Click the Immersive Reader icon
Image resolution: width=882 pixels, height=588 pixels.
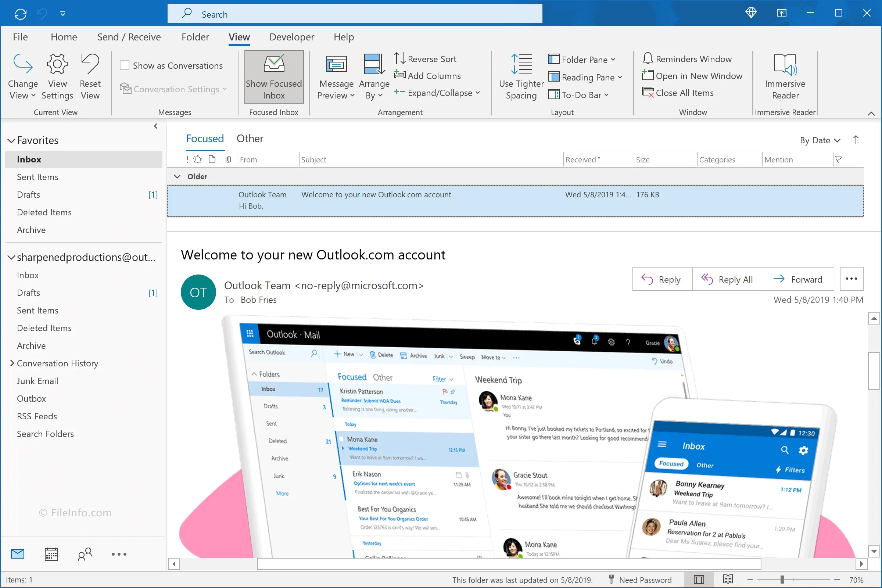click(x=785, y=65)
